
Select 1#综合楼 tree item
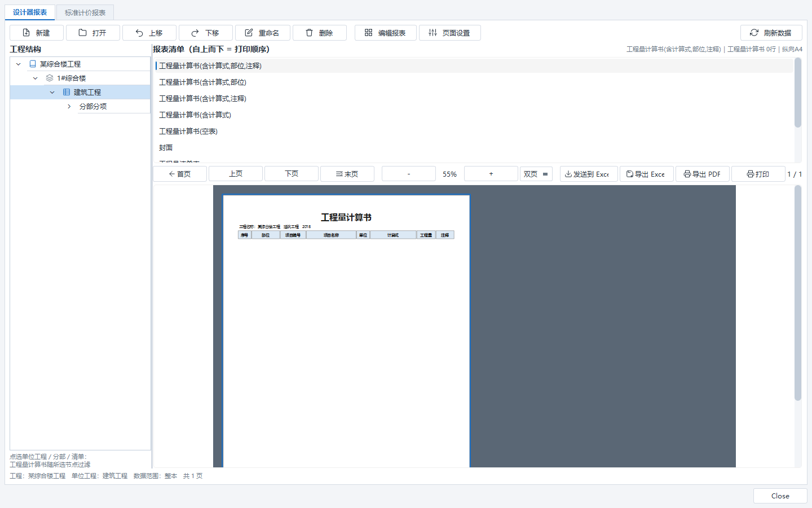[72, 78]
